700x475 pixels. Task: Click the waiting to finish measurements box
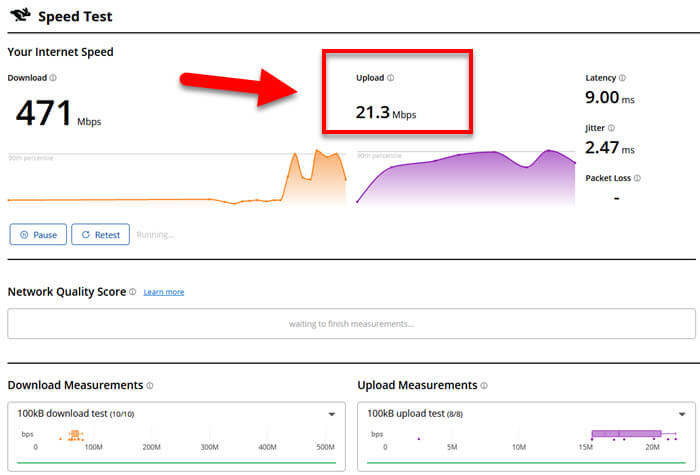tap(351, 324)
